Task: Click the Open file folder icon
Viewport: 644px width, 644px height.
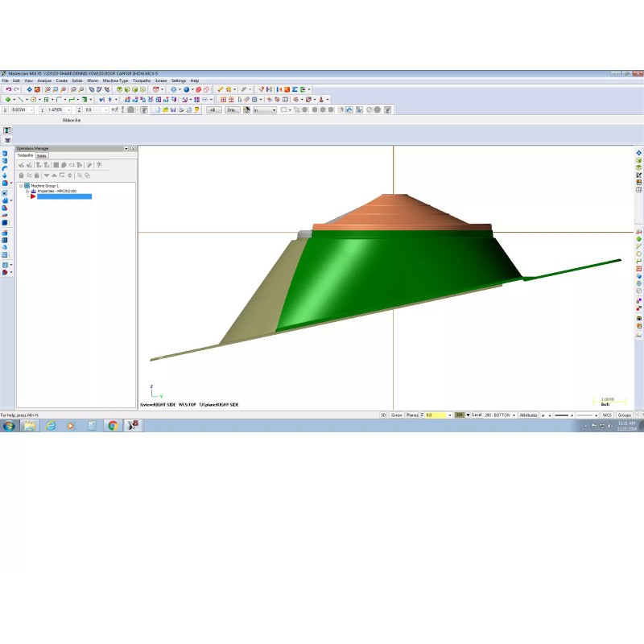Action: 165,109
